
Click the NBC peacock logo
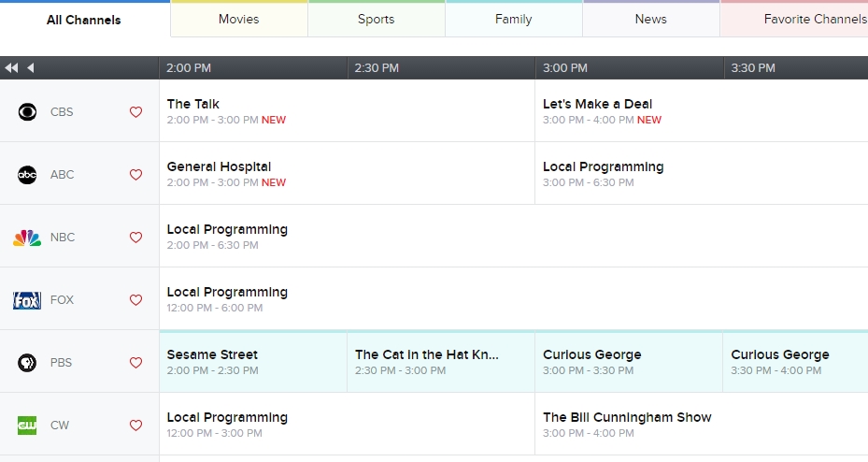tap(27, 238)
